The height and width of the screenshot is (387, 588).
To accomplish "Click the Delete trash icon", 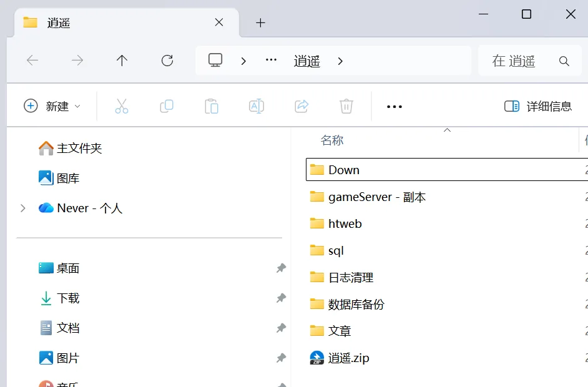I will (346, 106).
